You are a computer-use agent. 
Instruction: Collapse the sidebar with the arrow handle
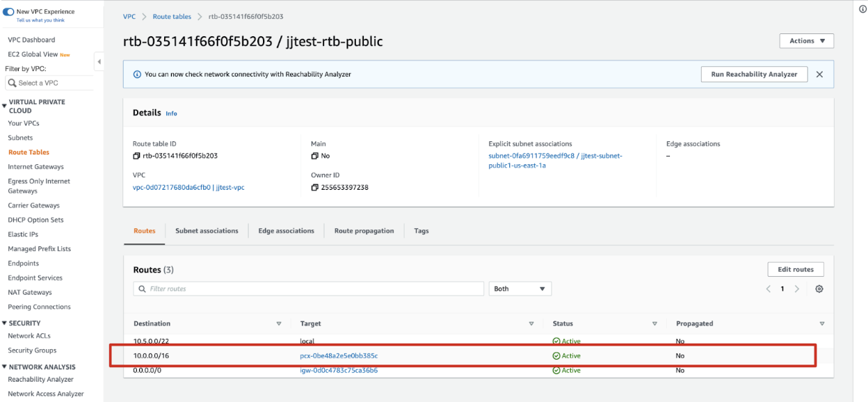pos(99,62)
